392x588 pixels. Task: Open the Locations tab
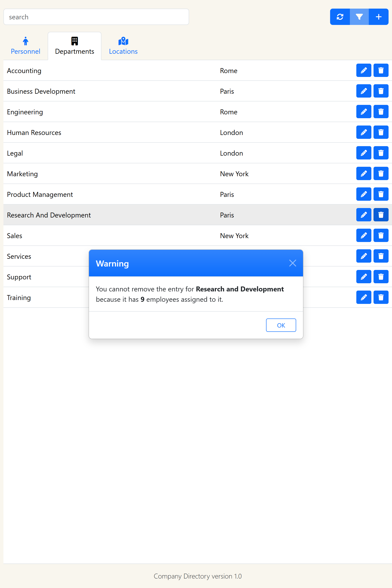[x=123, y=46]
